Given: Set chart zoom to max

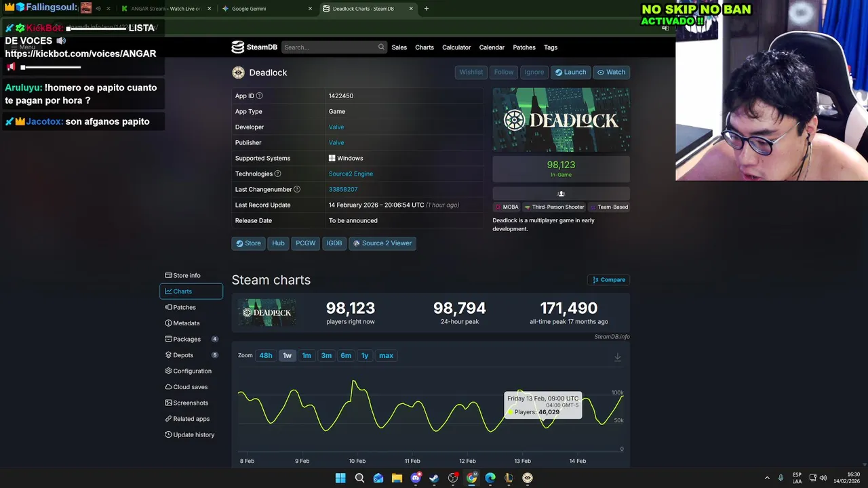Looking at the screenshot, I should coord(386,356).
